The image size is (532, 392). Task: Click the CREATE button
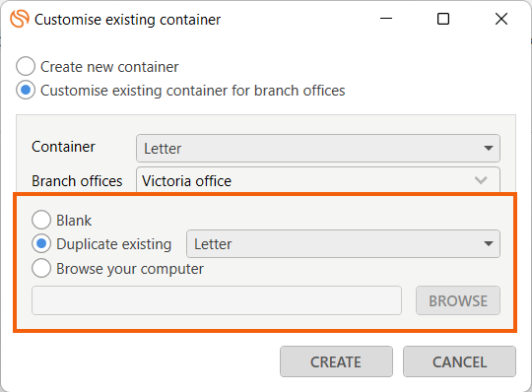click(x=336, y=361)
